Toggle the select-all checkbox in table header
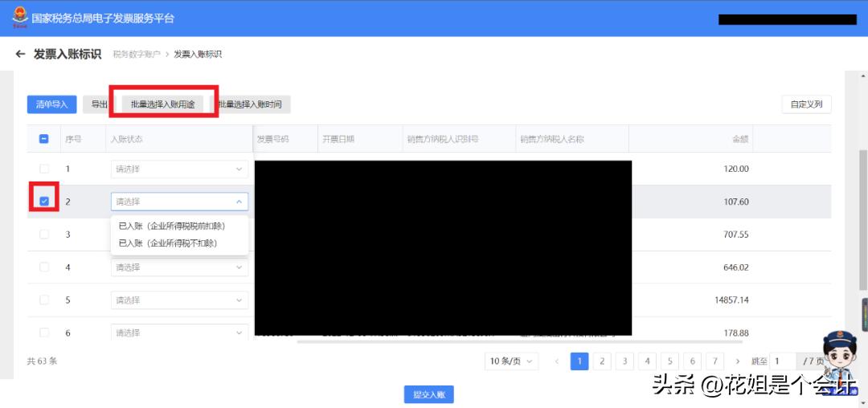The height and width of the screenshot is (408, 868). coord(44,139)
